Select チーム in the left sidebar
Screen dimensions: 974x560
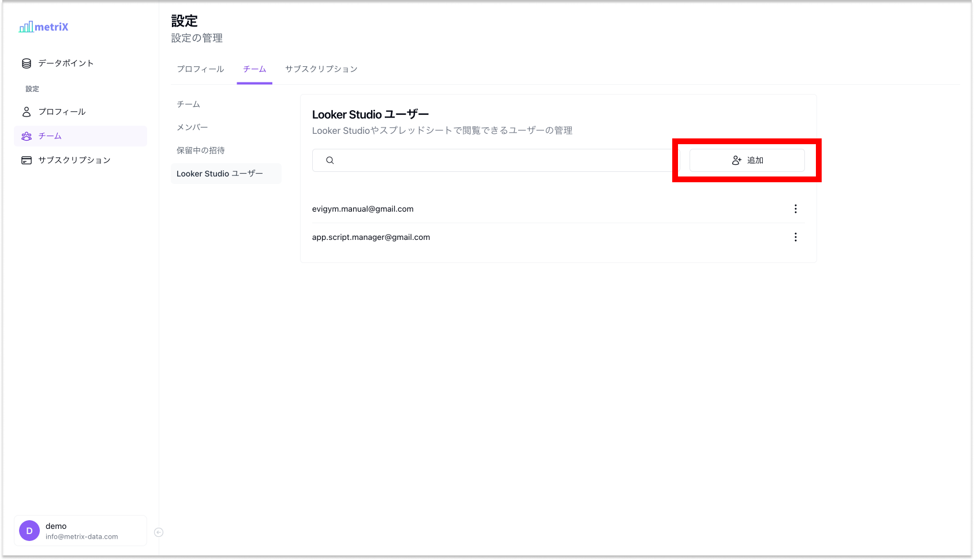coord(80,136)
